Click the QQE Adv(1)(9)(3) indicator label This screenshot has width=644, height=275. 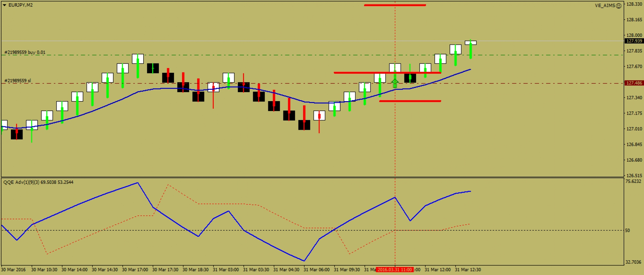38,182
